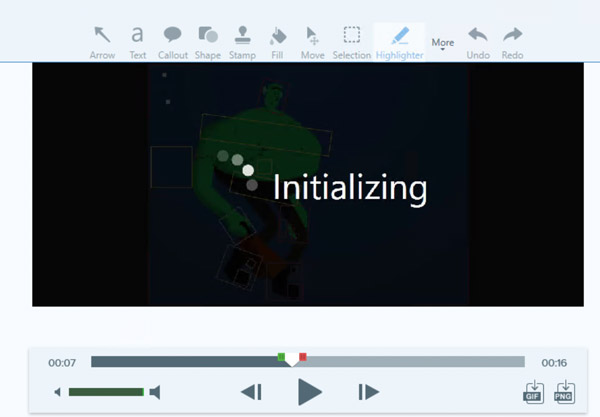Play the video

point(309,392)
